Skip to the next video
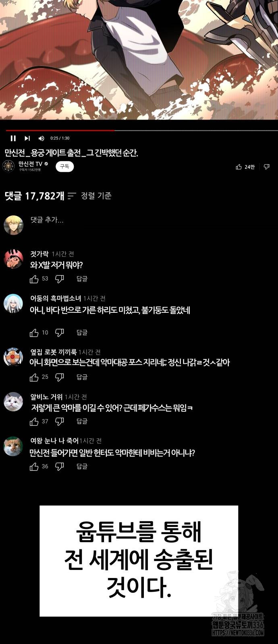The height and width of the screenshot is (644, 278). tap(27, 138)
